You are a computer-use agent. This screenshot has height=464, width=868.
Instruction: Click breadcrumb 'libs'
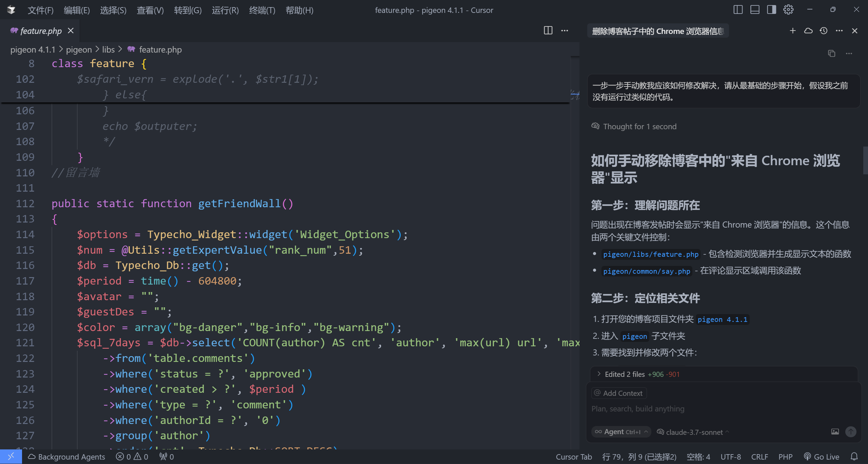(108, 50)
